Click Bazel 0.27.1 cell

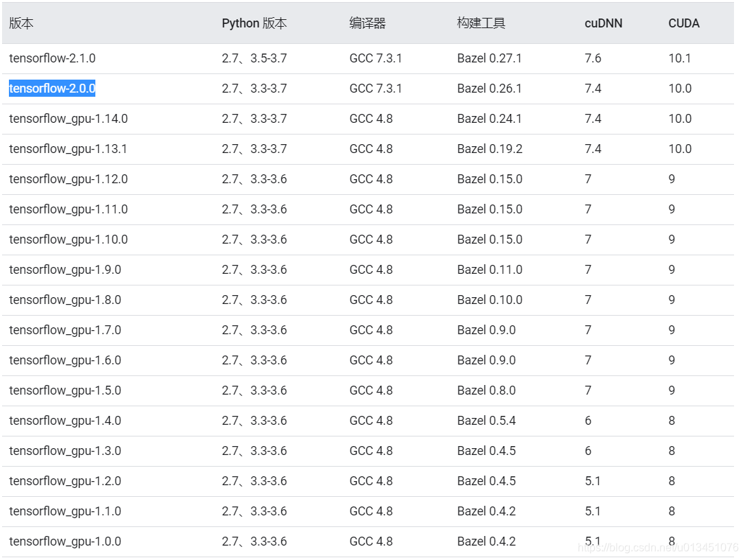489,58
